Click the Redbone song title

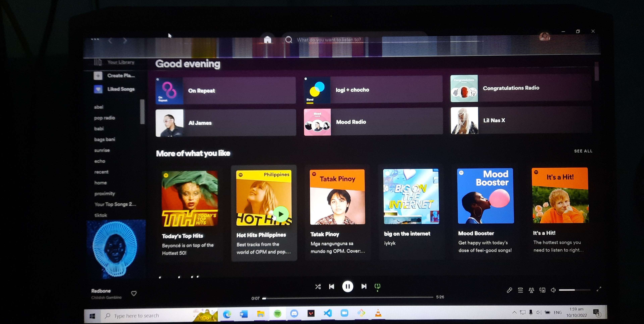pyautogui.click(x=101, y=291)
